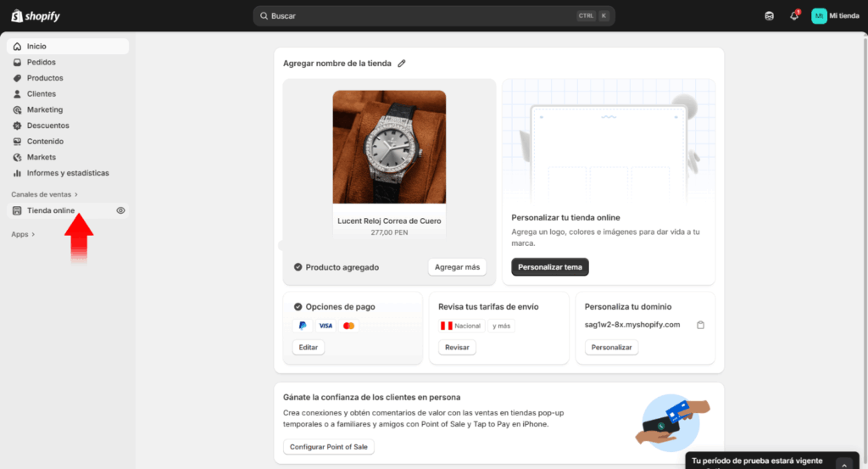Click the Productos tag icon in sidebar
The image size is (868, 469).
(x=18, y=78)
